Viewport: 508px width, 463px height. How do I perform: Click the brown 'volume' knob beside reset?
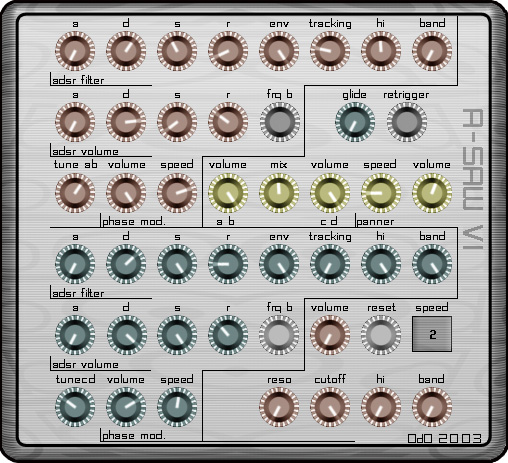click(x=330, y=335)
